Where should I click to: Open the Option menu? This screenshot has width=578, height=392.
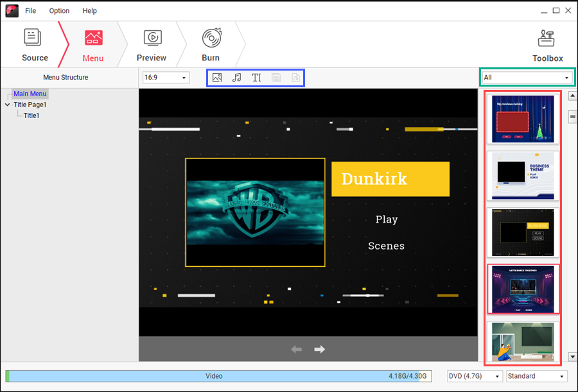coord(59,11)
